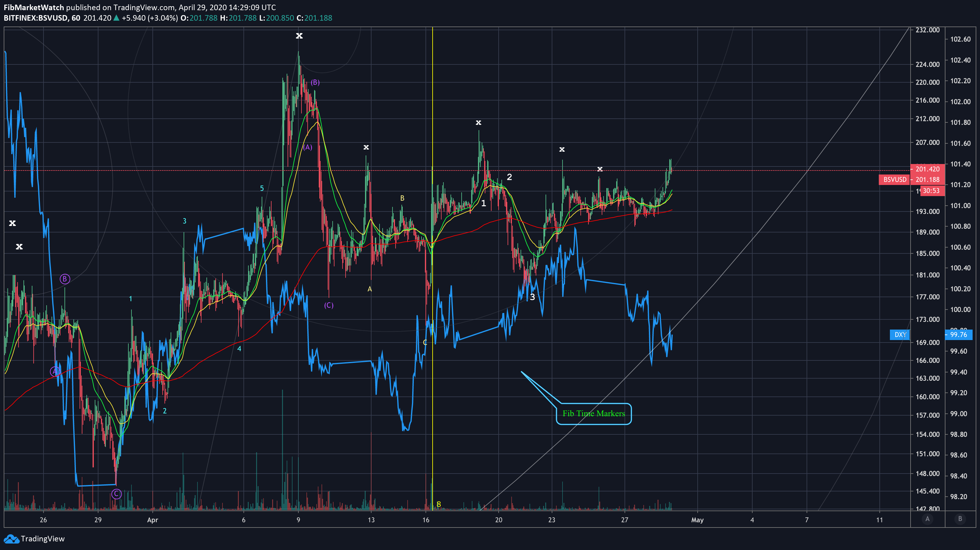The height and width of the screenshot is (550, 980).
Task: Click the 201.188 price label
Action: pyautogui.click(x=928, y=179)
